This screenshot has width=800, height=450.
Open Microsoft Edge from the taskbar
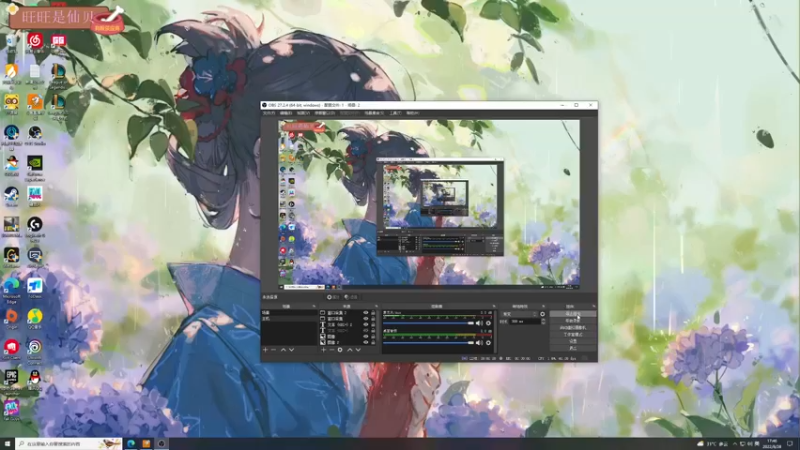[x=131, y=444]
